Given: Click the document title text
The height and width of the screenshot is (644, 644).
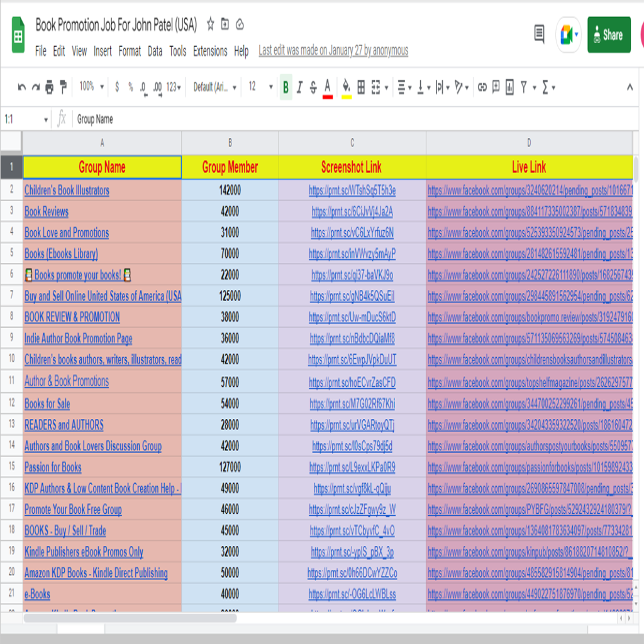Looking at the screenshot, I should point(116,25).
